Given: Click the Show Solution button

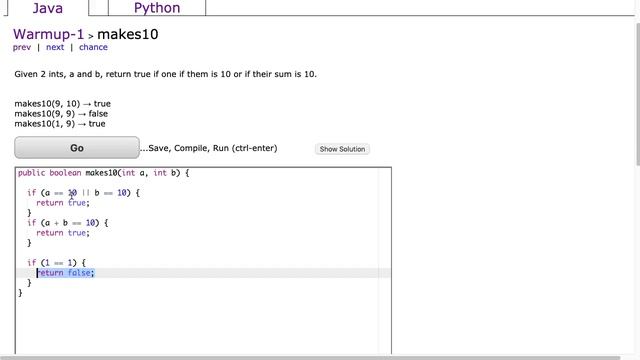Looking at the screenshot, I should click(342, 149).
